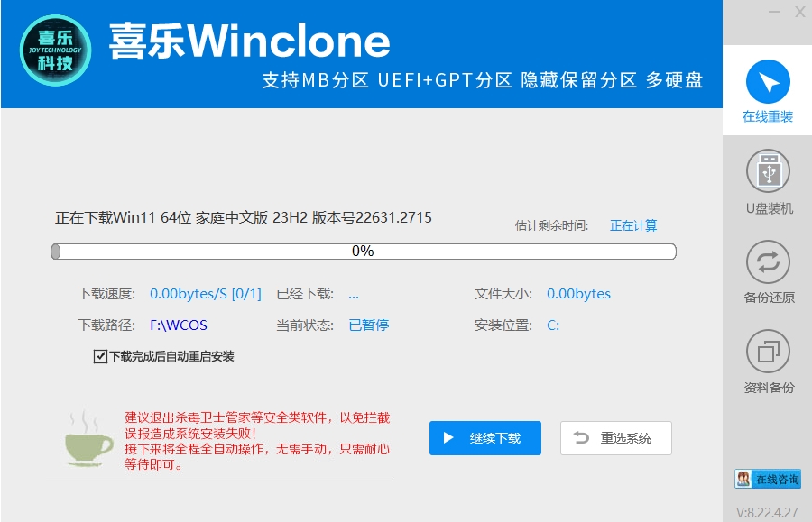
Task: Click the 在线咨询 online consultation button
Action: [x=768, y=479]
